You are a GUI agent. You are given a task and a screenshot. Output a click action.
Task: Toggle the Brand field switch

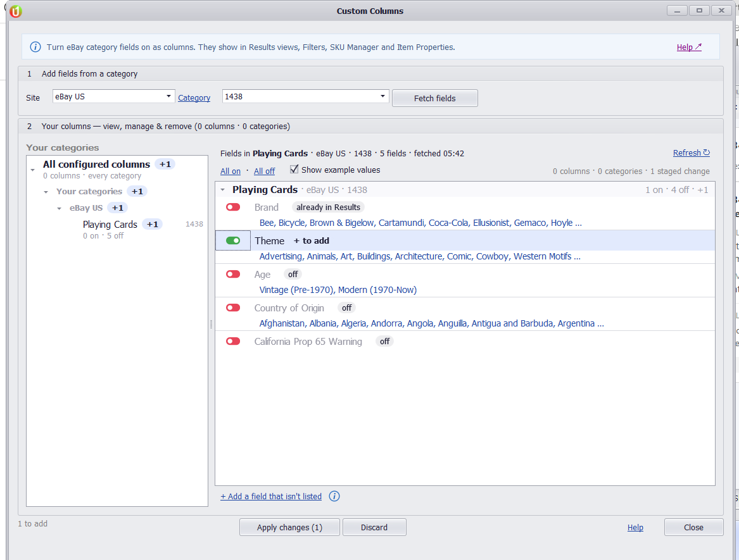tap(233, 208)
